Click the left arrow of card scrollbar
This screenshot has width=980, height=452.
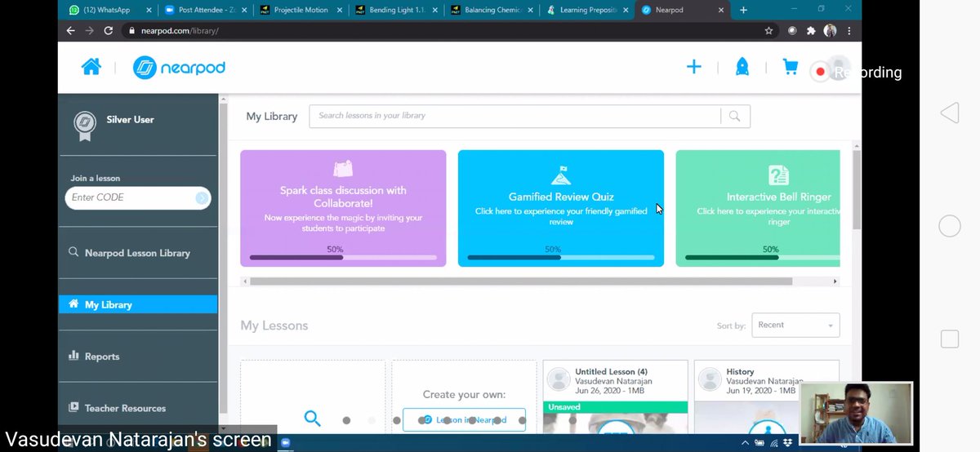pos(245,281)
